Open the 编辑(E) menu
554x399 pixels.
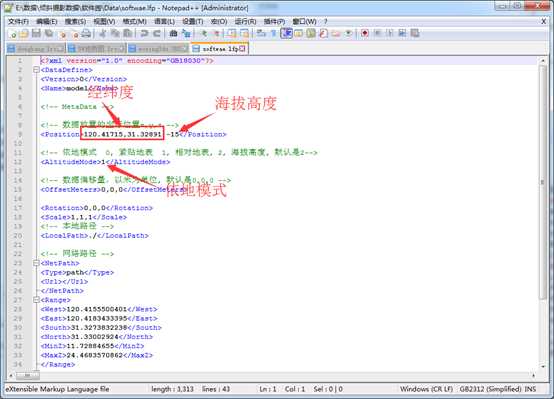(47, 22)
